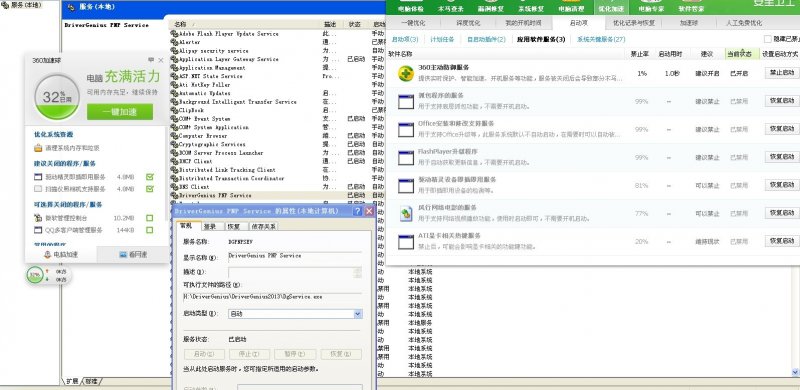Image resolution: width=800 pixels, height=390 pixels.
Task: Check the QQ多客户端管理服务 checkbox
Action: click(149, 230)
